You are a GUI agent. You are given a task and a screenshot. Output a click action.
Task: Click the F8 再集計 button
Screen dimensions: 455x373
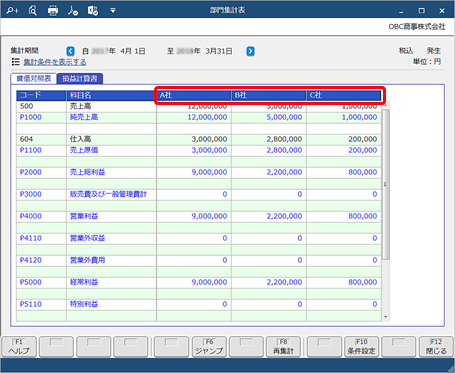tap(283, 347)
